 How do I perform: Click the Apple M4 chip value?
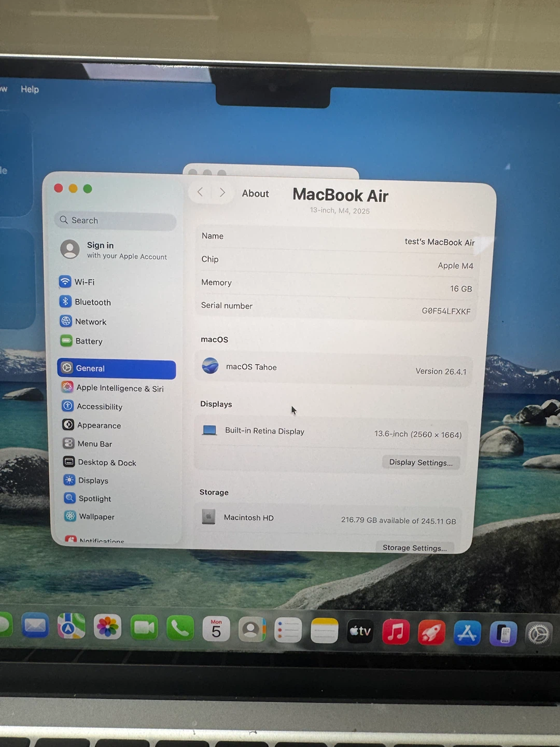(455, 266)
